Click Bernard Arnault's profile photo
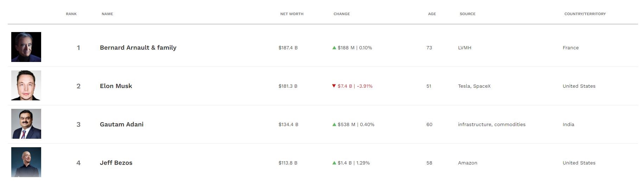 coord(26,47)
